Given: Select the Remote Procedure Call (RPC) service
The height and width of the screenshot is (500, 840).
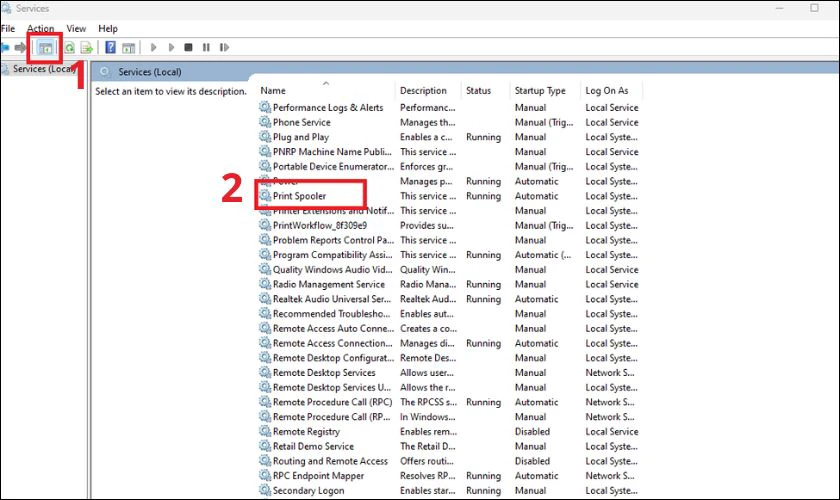Looking at the screenshot, I should click(332, 401).
